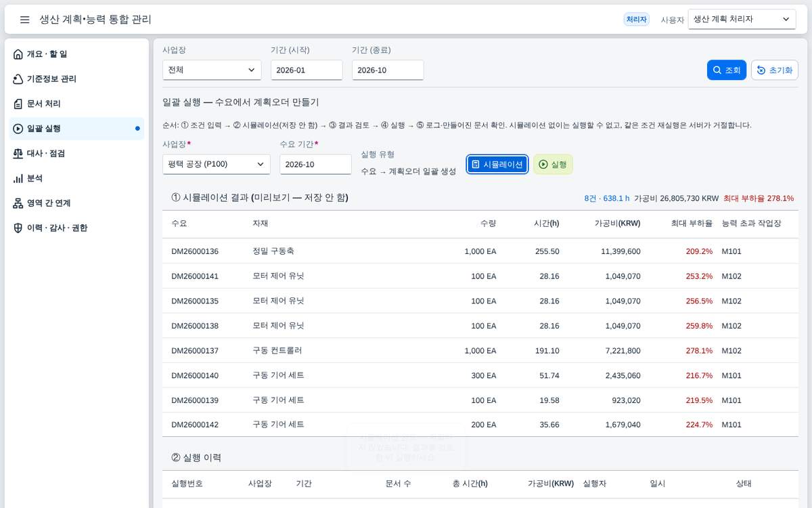Edit 기간 (종료) field 2026-10
Image resolution: width=812 pixels, height=508 pixels.
tap(388, 70)
